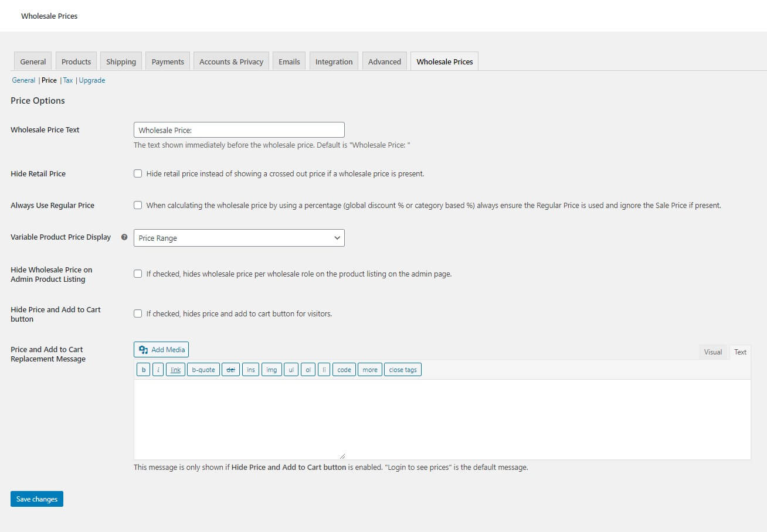Click the code formatting button
The height and width of the screenshot is (532, 767).
pyautogui.click(x=344, y=370)
